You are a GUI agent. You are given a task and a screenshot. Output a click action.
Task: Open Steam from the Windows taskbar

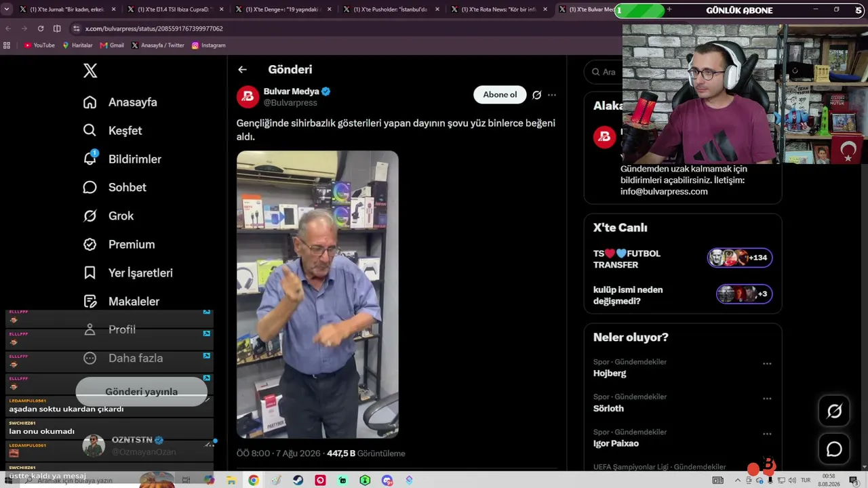(x=298, y=481)
